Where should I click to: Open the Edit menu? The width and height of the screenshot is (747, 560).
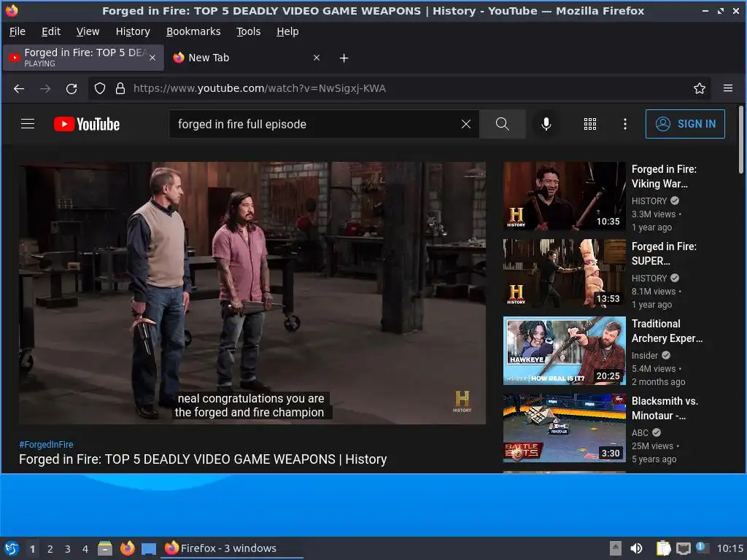click(51, 31)
